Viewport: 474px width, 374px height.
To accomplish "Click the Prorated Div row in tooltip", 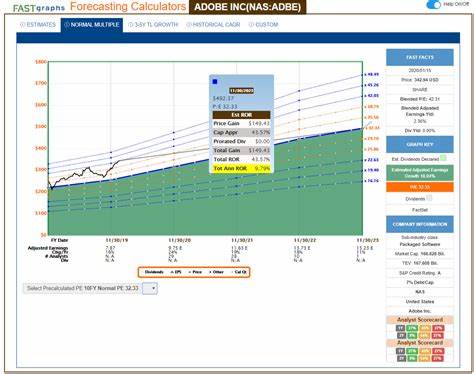I will coord(241,141).
